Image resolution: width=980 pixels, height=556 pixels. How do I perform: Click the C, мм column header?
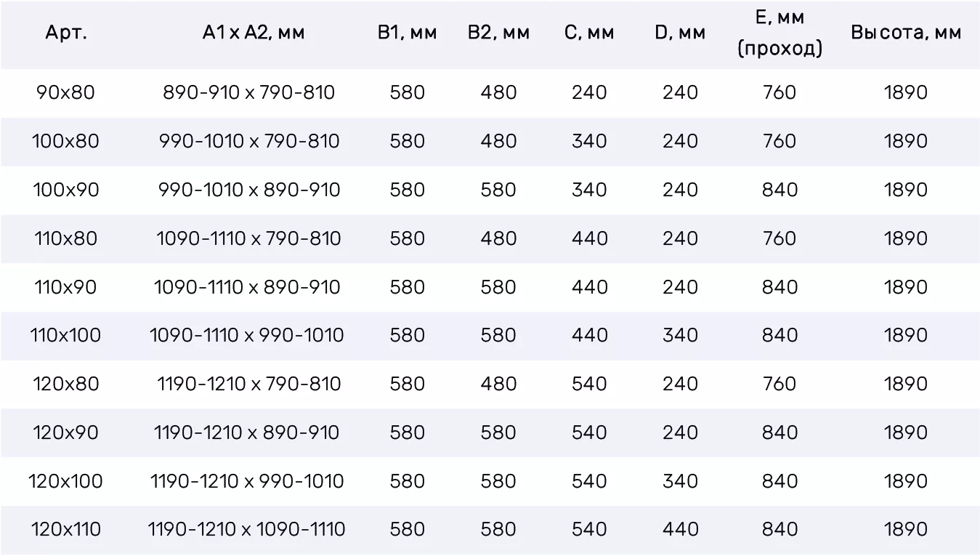pos(589,33)
